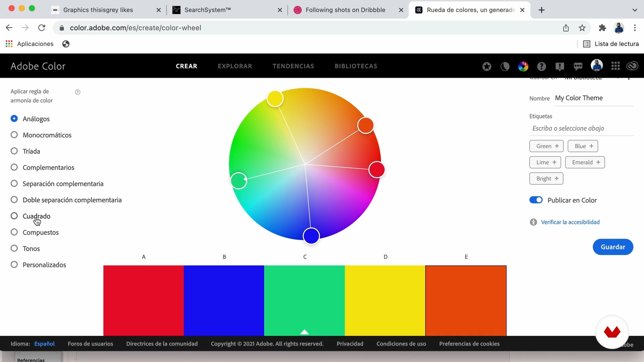This screenshot has height=362, width=644.
Task: Add the Green tag
Action: [x=546, y=146]
